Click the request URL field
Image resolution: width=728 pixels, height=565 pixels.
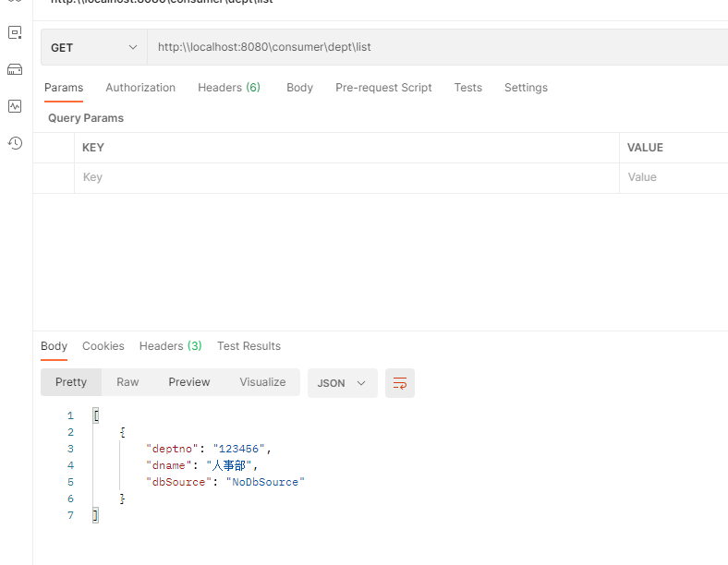pyautogui.click(x=437, y=47)
